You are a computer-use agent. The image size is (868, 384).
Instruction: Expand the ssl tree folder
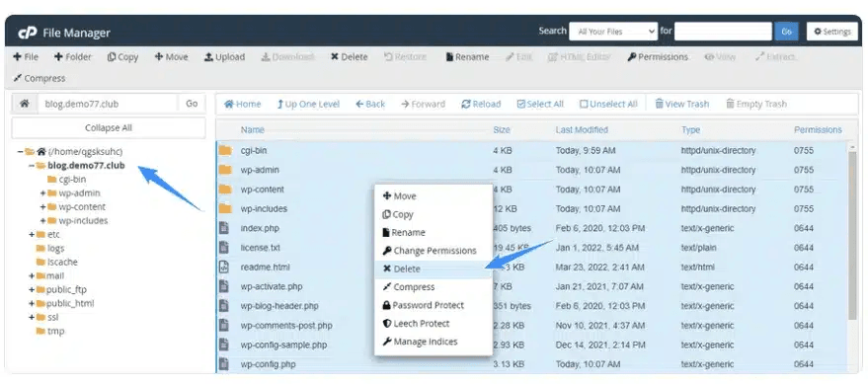[32, 318]
